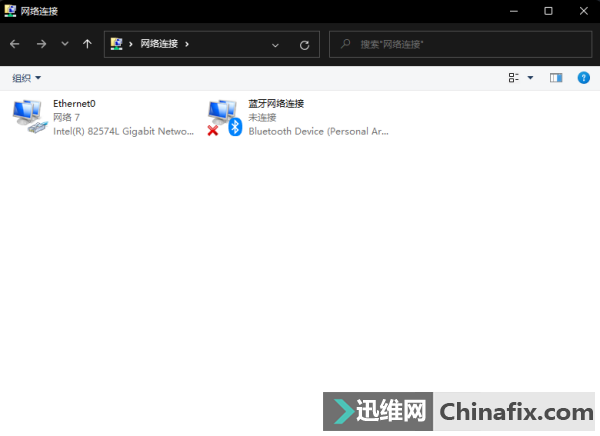Select 网络连接 breadcrumb in address bar
The height and width of the screenshot is (436, 600).
click(x=159, y=44)
